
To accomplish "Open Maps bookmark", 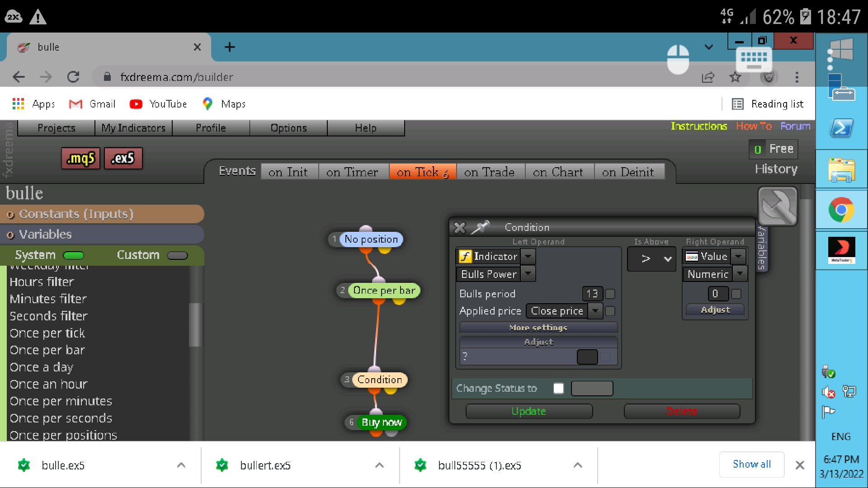I will point(224,104).
